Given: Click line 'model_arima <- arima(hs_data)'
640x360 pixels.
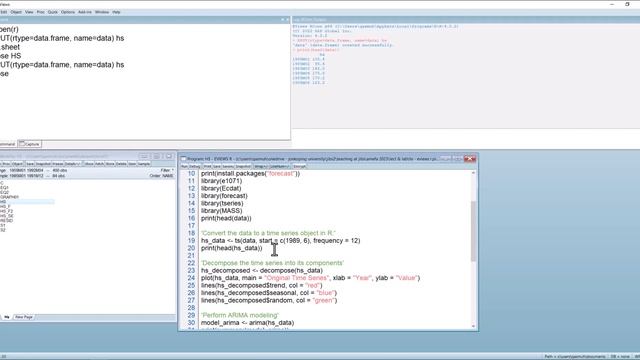Looking at the screenshot, I should tap(247, 323).
